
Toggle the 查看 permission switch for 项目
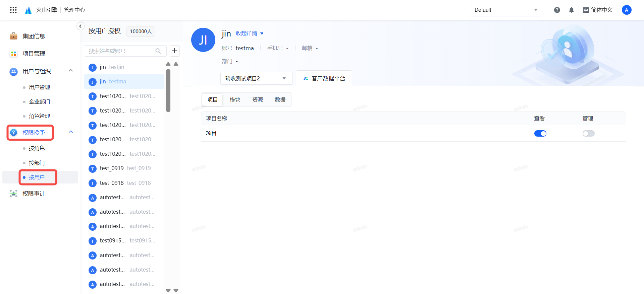[x=540, y=134]
